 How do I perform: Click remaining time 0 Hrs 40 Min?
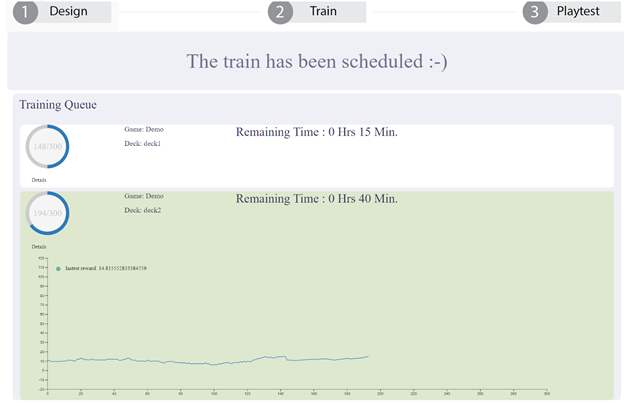coord(317,199)
